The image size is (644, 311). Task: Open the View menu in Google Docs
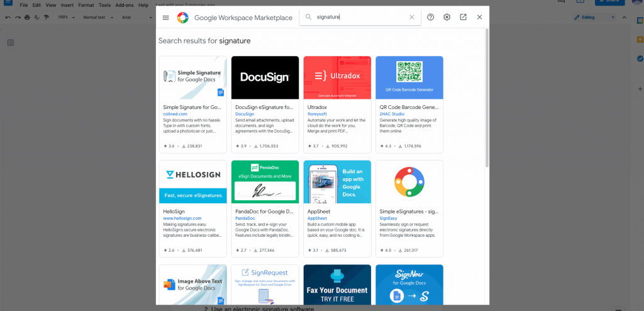pyautogui.click(x=51, y=5)
